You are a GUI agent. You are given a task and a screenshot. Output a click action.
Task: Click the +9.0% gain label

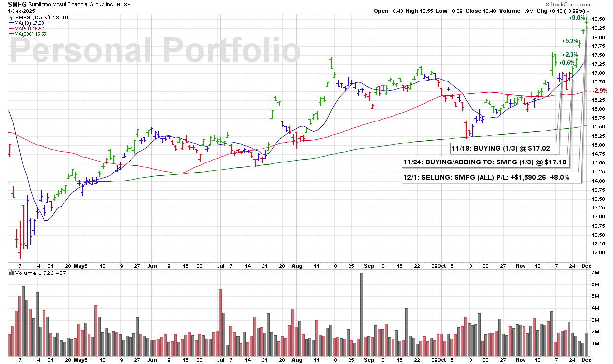576,18
